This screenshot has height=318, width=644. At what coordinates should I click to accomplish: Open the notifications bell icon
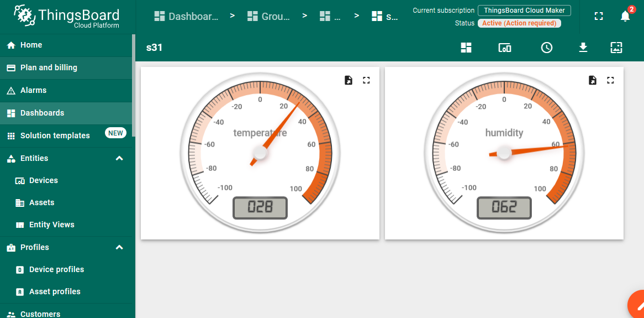click(x=625, y=16)
